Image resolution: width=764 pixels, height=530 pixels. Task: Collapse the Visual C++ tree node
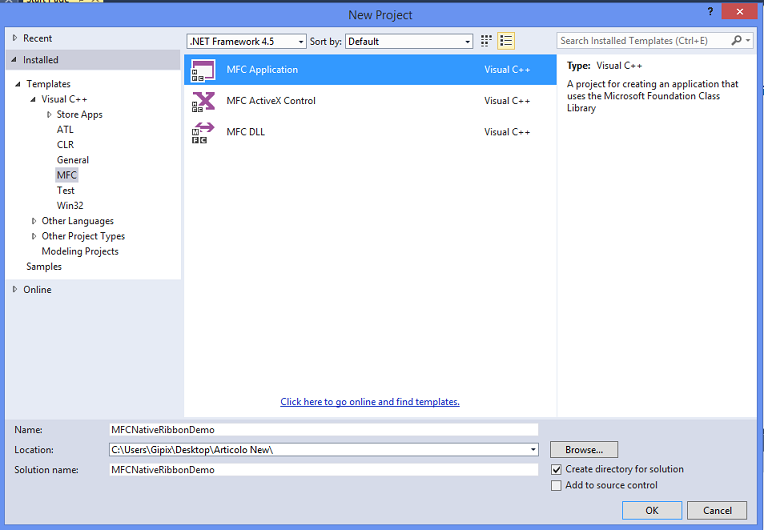coord(33,99)
